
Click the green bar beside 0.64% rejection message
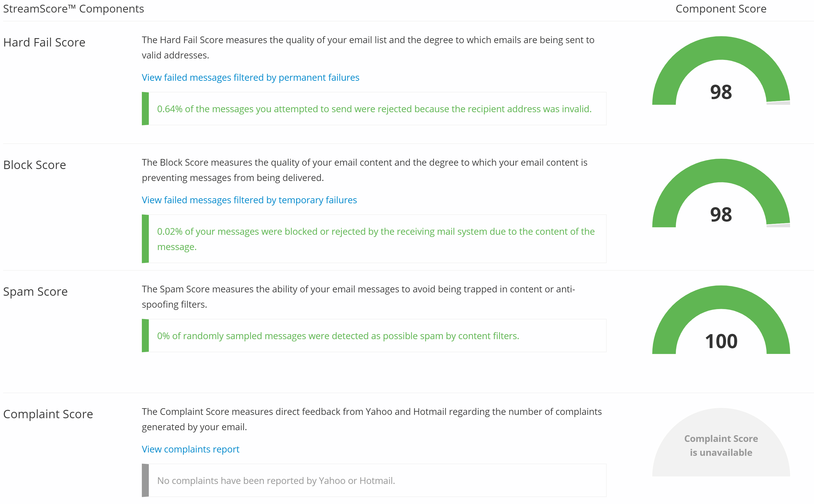point(145,109)
